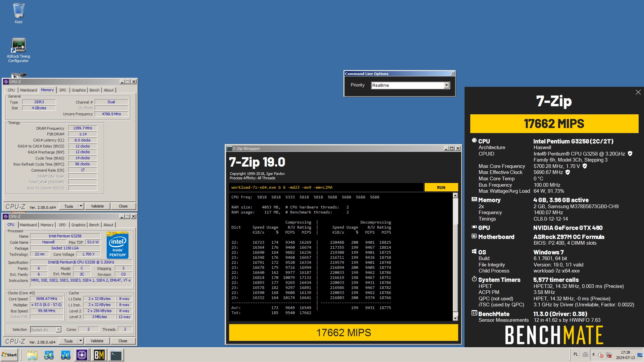Image resolution: width=644 pixels, height=362 pixels.
Task: Click the yellow 17662 MIPS bar in 7-Zip Wrapper
Action: point(343,333)
